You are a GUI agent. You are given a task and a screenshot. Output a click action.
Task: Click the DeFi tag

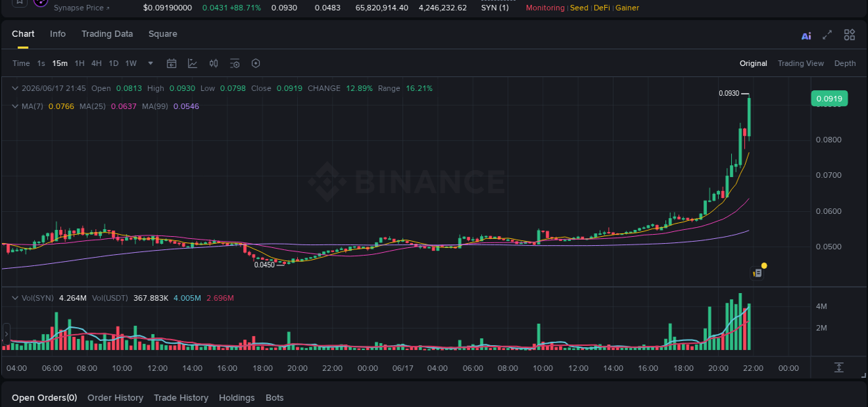click(x=602, y=8)
